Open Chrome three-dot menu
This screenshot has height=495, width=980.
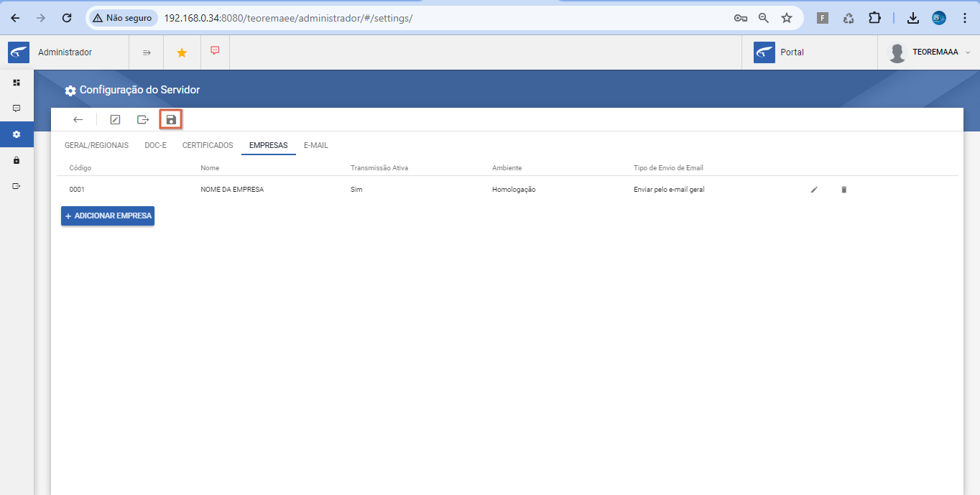coord(964,18)
